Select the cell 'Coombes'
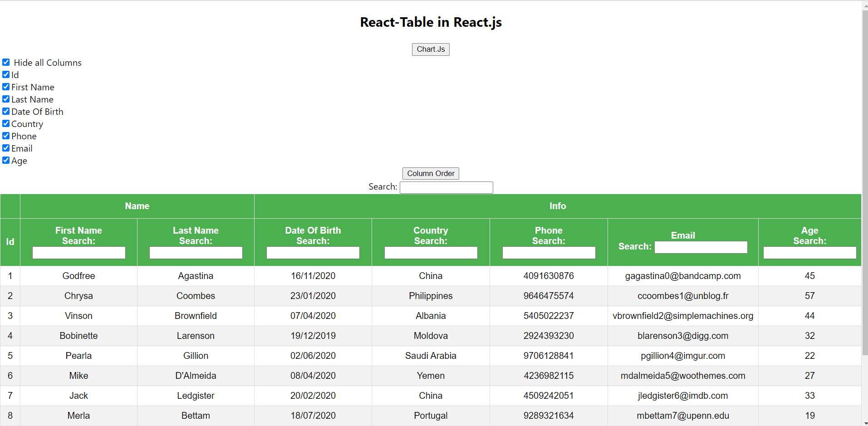Image resolution: width=868 pixels, height=426 pixels. [x=196, y=296]
